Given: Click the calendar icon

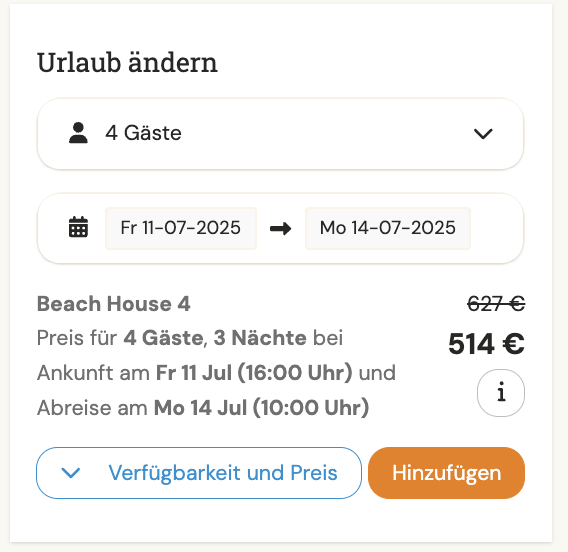Looking at the screenshot, I should [x=78, y=227].
